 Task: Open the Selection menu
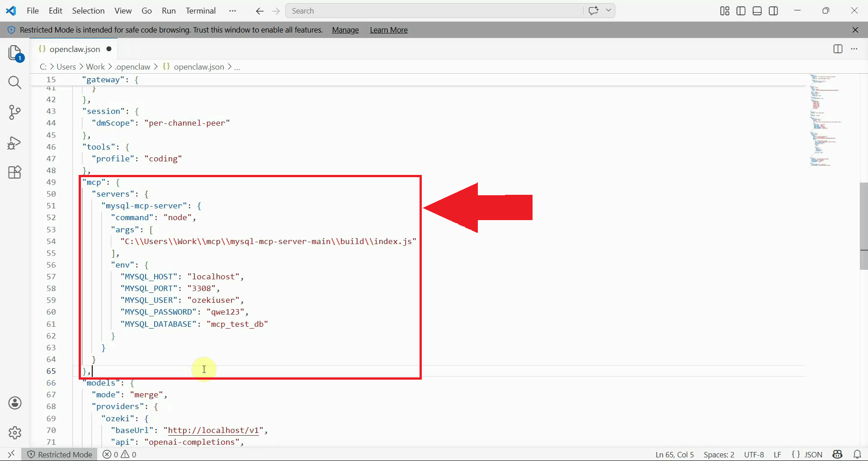[88, 11]
